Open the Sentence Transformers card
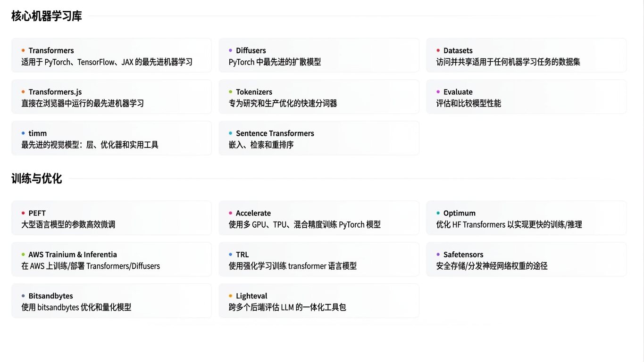Image resolution: width=644 pixels, height=362 pixels. (x=319, y=139)
